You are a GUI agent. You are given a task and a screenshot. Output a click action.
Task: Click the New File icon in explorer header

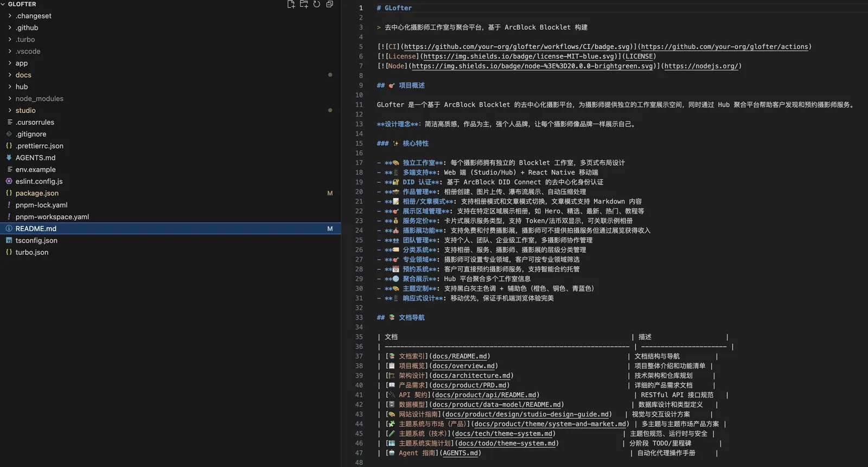pos(291,4)
